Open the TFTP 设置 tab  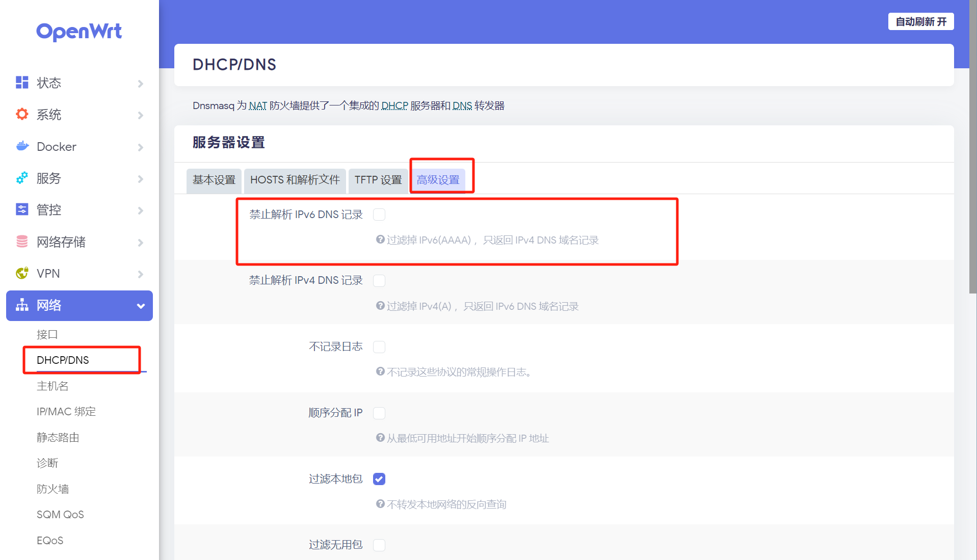378,180
